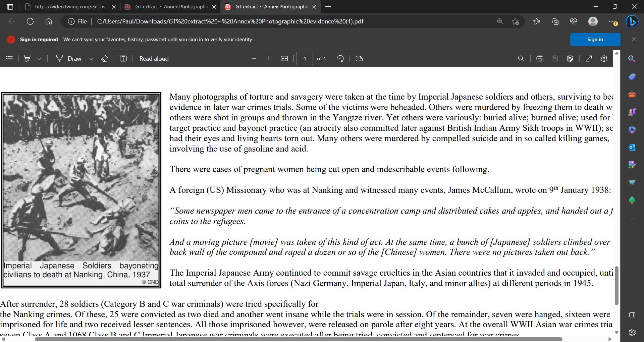Close the first GT extract tab
This screenshot has width=644, height=342.
(214, 7)
